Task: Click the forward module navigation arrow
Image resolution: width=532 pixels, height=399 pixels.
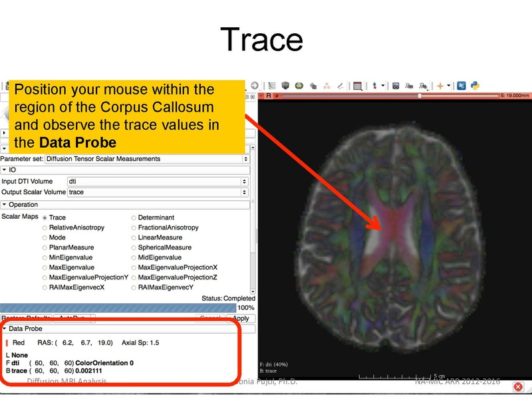Action: (x=255, y=86)
